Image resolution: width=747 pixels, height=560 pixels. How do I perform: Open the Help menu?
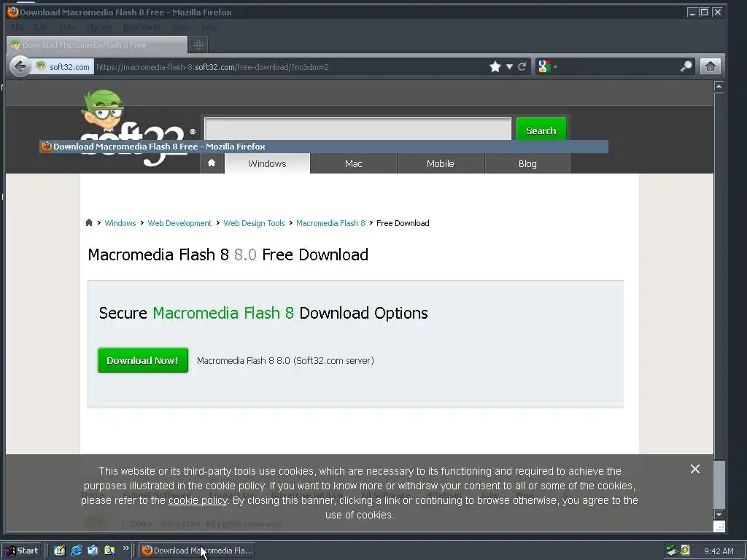209,27
